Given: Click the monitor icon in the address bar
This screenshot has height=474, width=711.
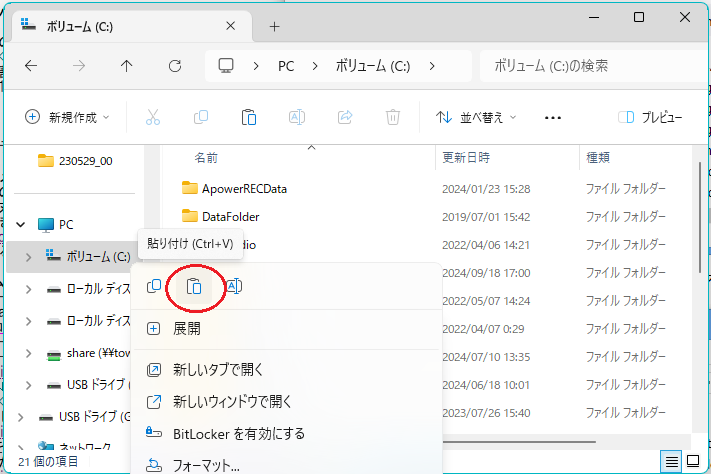Looking at the screenshot, I should click(x=226, y=66).
